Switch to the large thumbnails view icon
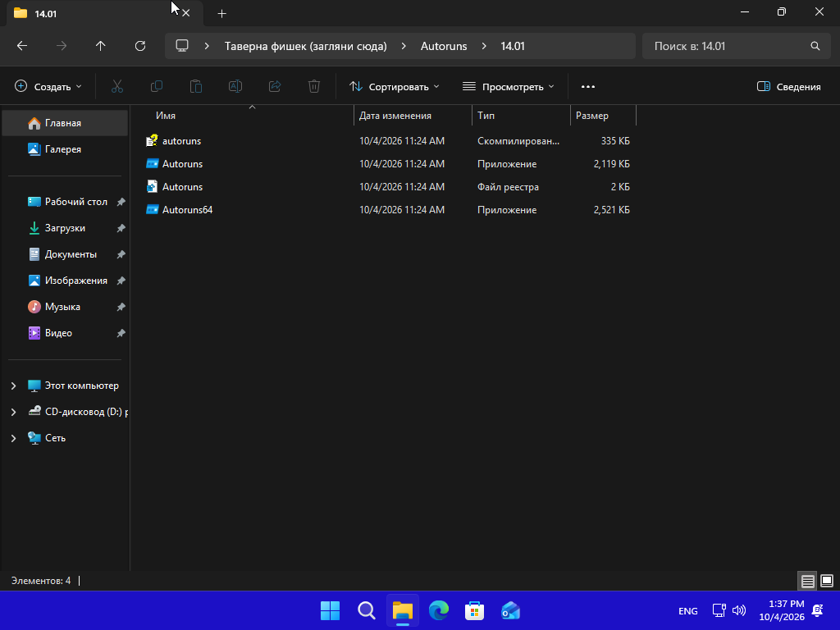The image size is (840, 630). (827, 581)
